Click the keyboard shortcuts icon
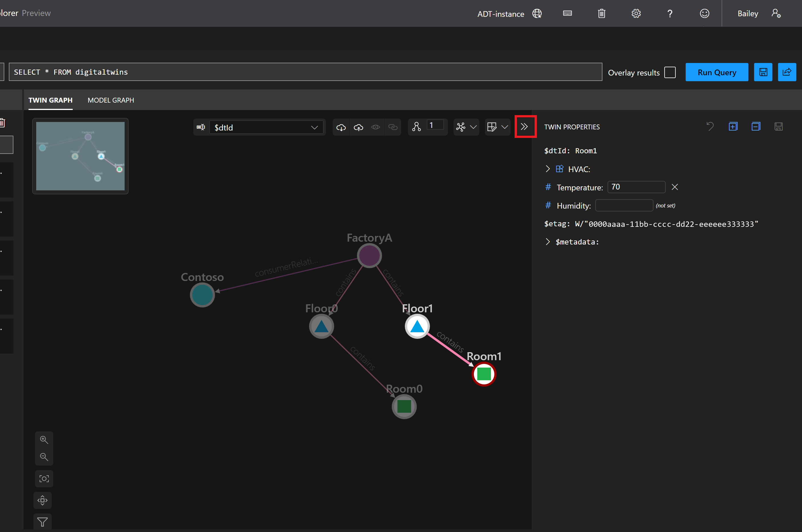802x532 pixels. (567, 14)
